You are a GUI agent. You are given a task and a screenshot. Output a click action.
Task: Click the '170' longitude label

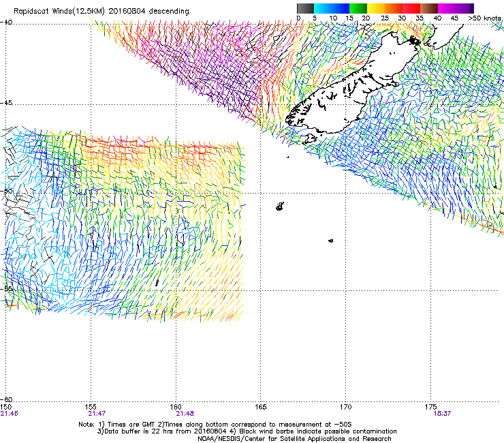click(345, 408)
